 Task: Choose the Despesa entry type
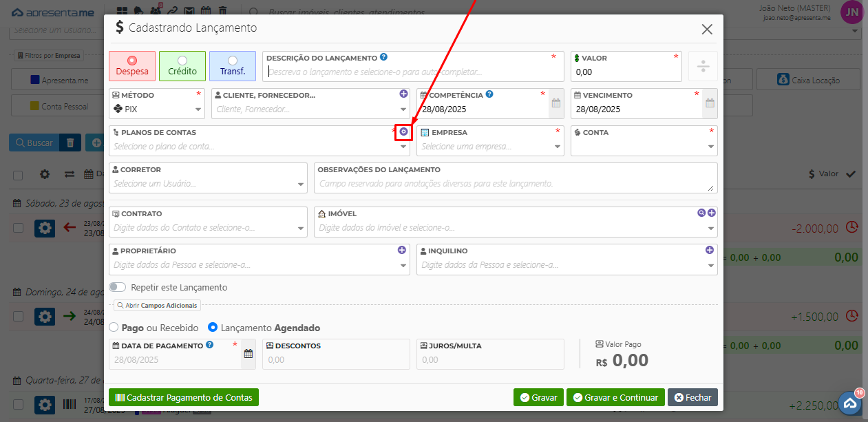[x=131, y=66]
